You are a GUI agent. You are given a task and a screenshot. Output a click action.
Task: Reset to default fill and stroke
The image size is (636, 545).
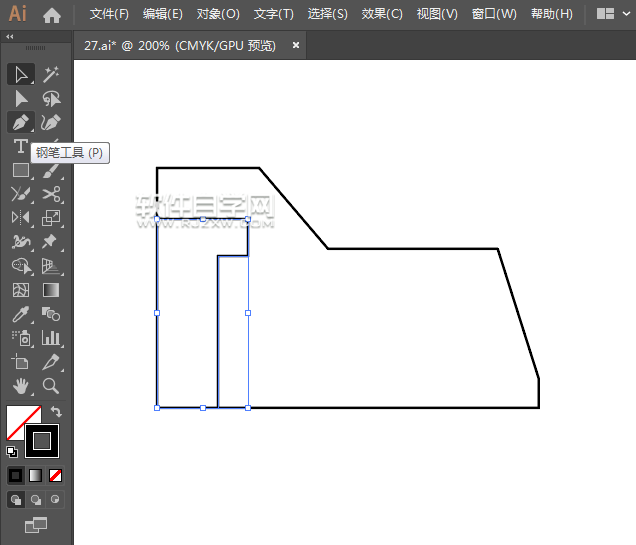click(12, 451)
